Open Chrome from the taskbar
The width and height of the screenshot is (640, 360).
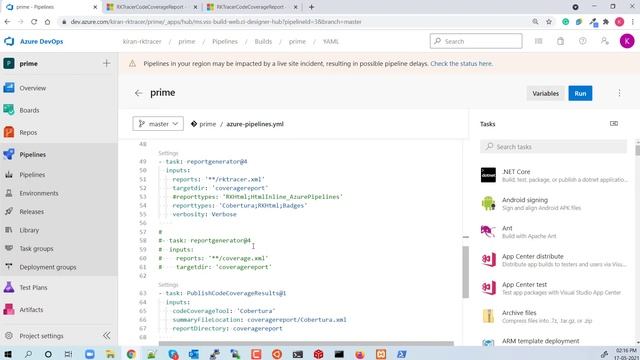click(131, 354)
